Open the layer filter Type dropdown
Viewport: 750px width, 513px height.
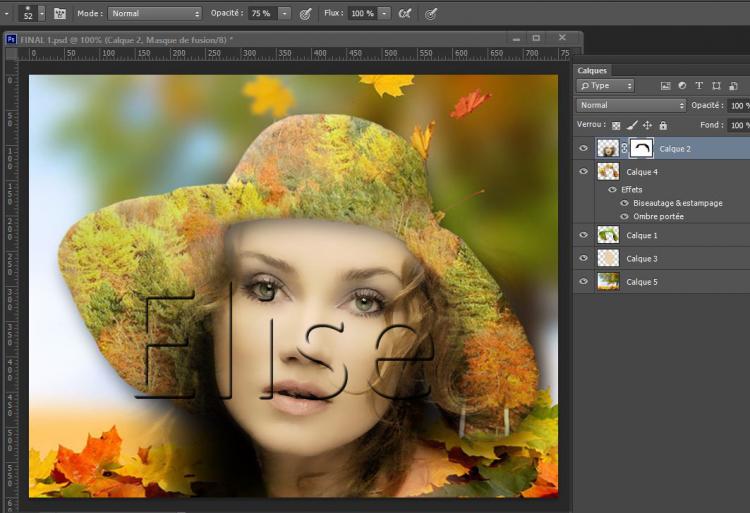point(605,86)
